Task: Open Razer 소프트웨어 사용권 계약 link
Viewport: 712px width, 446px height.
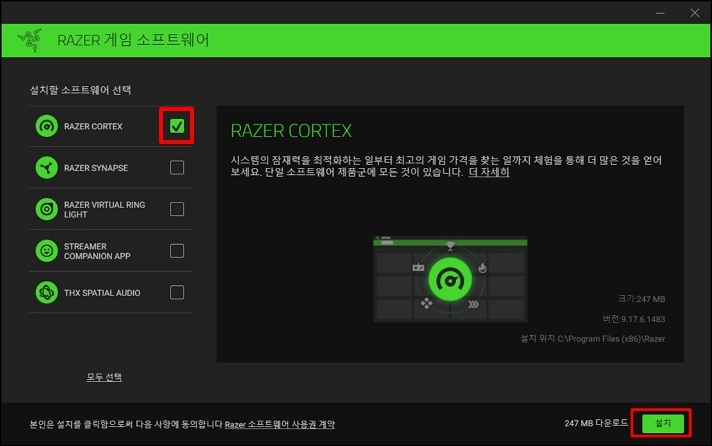Action: pyautogui.click(x=280, y=424)
